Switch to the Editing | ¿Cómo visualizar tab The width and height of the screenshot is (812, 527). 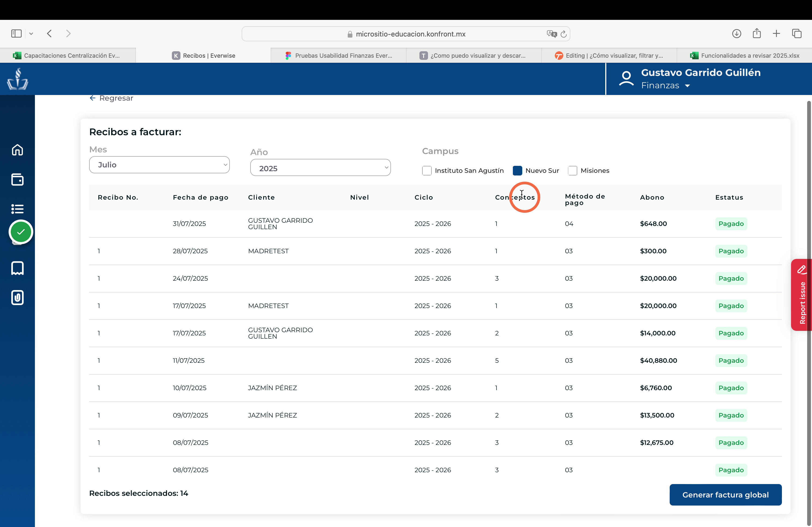click(609, 56)
